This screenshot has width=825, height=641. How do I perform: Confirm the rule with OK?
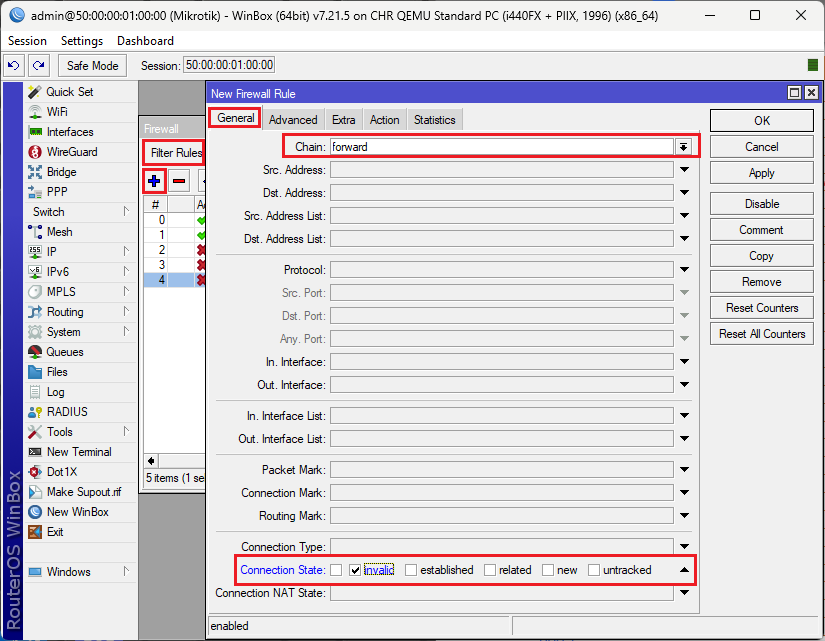tap(762, 121)
